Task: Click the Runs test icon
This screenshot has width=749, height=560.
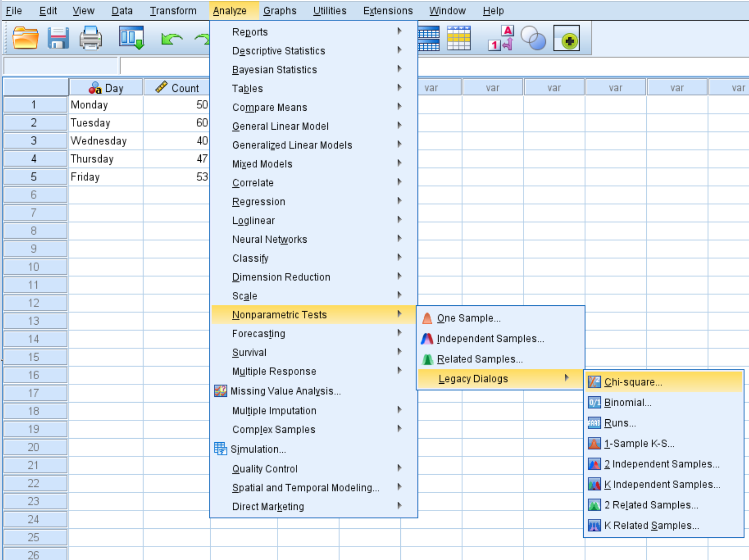Action: pos(594,423)
